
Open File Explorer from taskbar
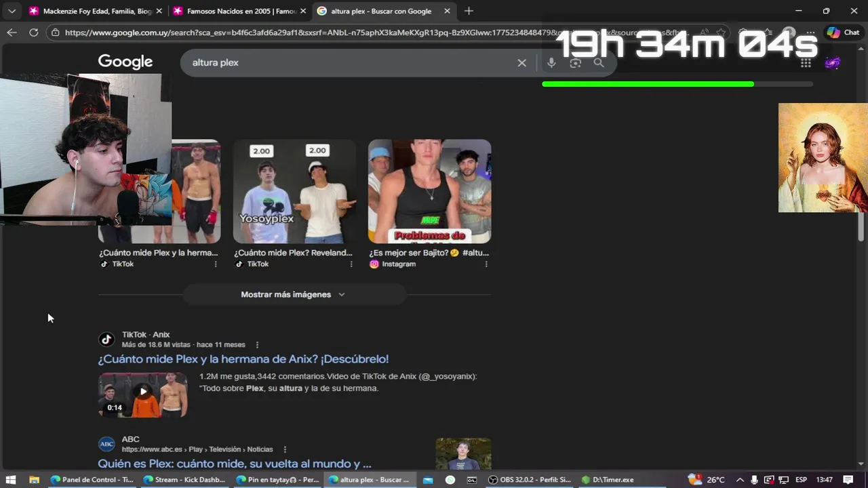(34, 479)
